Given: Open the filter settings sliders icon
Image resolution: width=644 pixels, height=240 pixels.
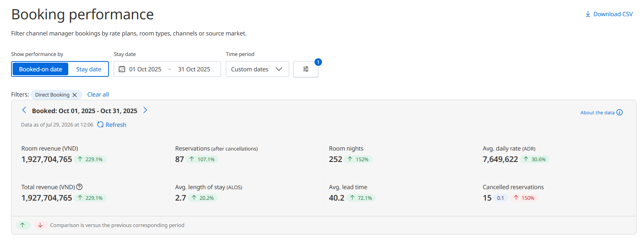Looking at the screenshot, I should point(306,69).
